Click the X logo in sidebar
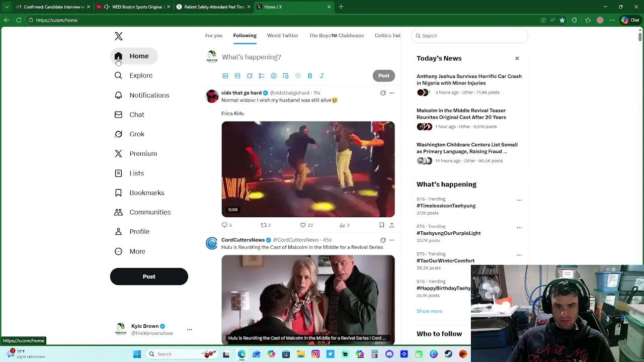 [119, 36]
